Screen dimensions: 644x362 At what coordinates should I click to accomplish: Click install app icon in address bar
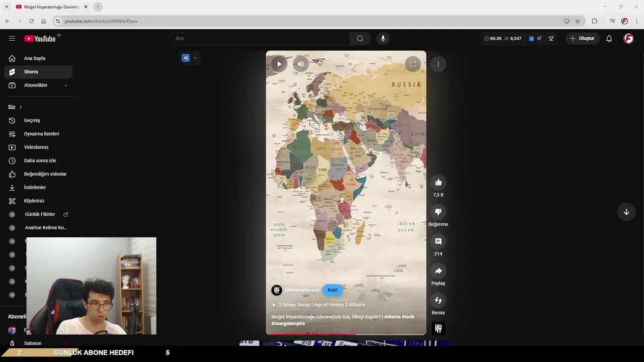567,21
